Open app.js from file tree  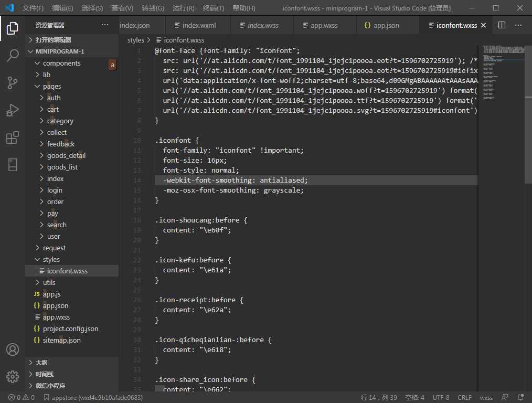[x=72, y=294]
